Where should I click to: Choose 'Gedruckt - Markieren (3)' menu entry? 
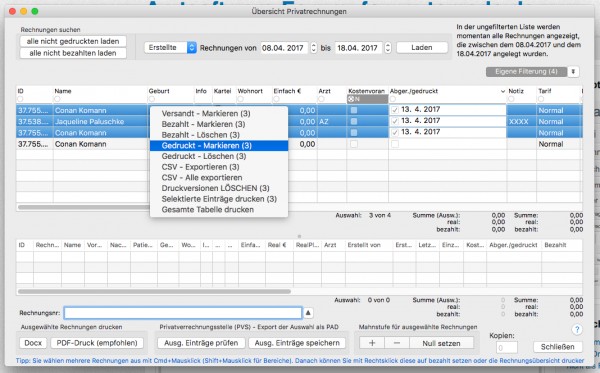coord(219,146)
